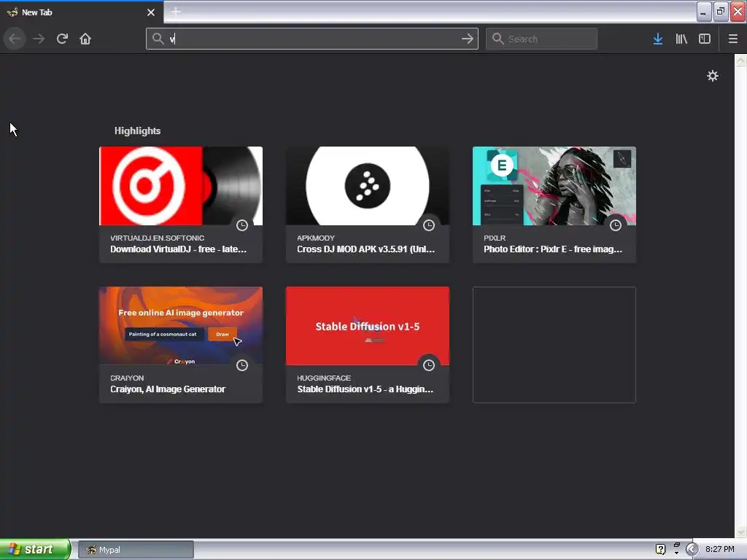Click the scrollbar down arrow
This screenshot has height=560, width=747.
(x=740, y=531)
